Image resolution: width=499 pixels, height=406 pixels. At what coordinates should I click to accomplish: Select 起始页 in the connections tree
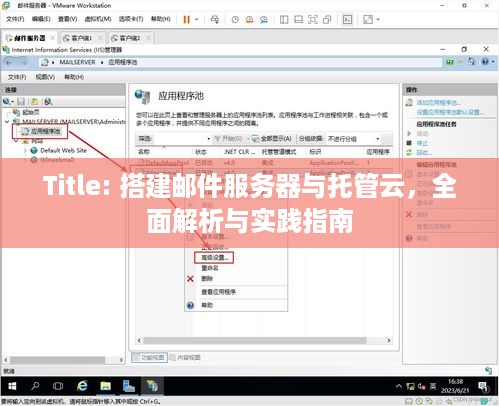pos(31,112)
